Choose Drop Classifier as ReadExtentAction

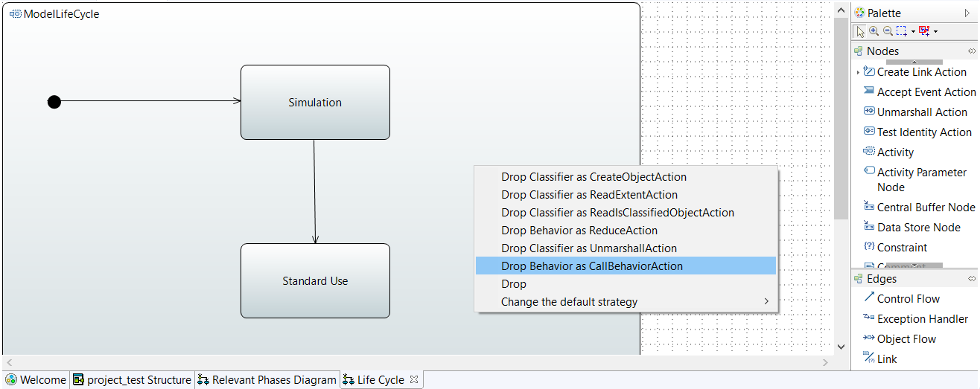point(626,195)
